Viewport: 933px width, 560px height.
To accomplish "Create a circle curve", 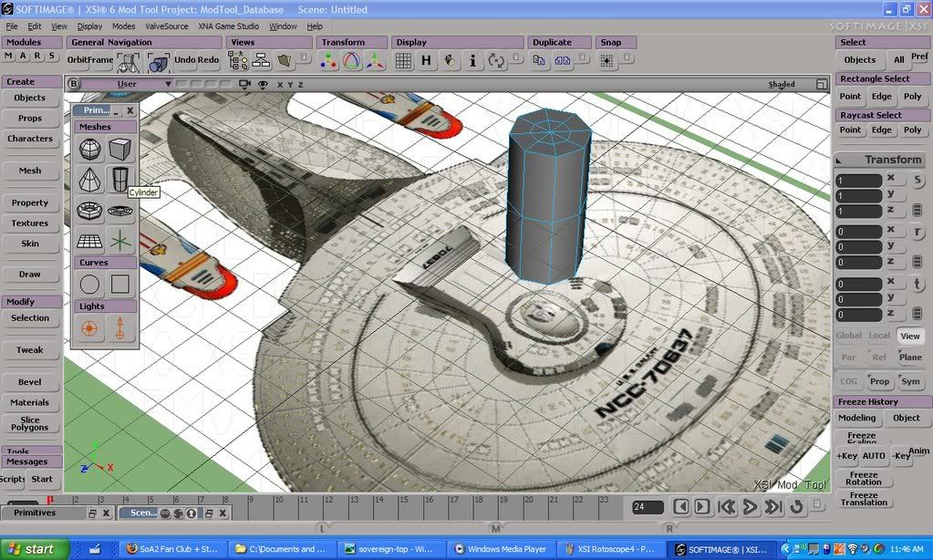I will point(90,285).
